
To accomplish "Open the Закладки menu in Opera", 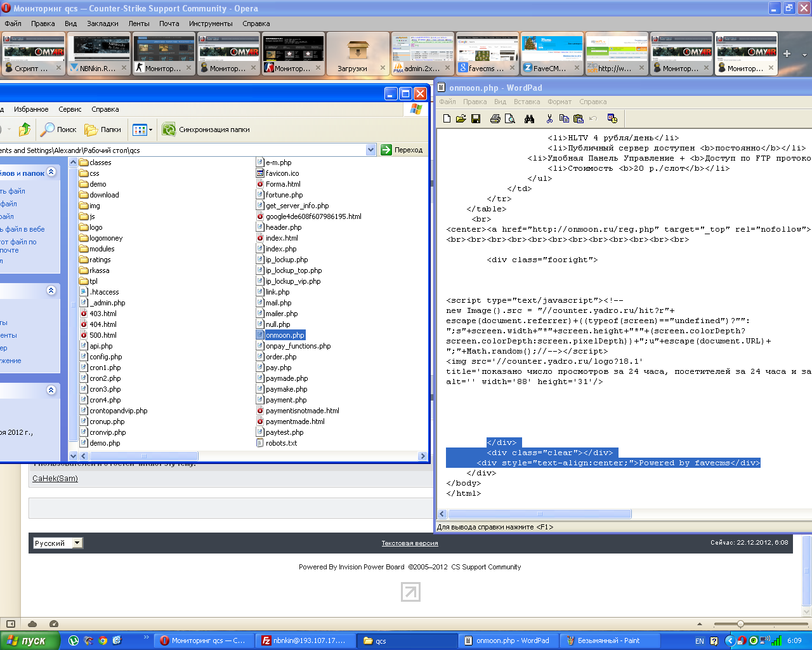I will [103, 23].
